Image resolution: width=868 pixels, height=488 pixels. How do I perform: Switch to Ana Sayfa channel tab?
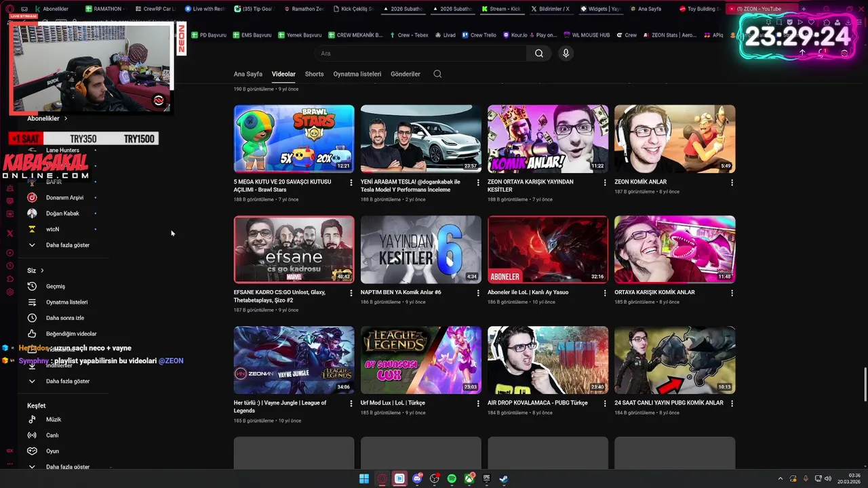click(248, 74)
